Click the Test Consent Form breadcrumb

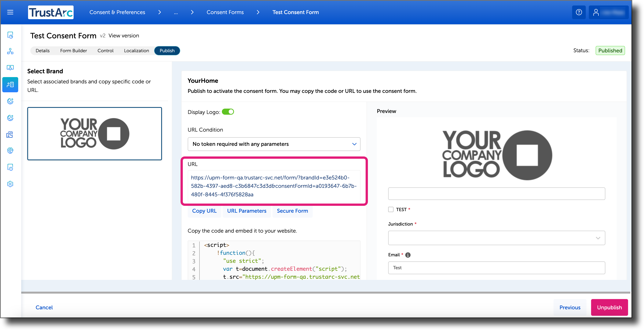295,12
